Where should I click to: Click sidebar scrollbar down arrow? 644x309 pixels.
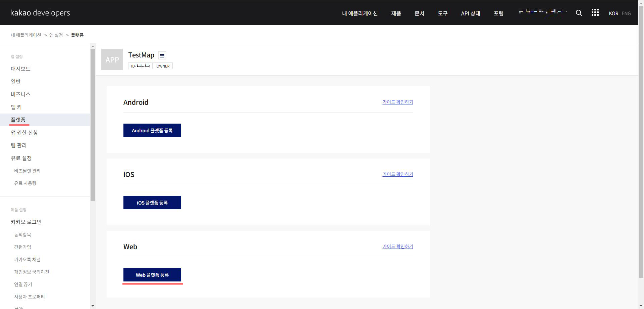point(93,306)
